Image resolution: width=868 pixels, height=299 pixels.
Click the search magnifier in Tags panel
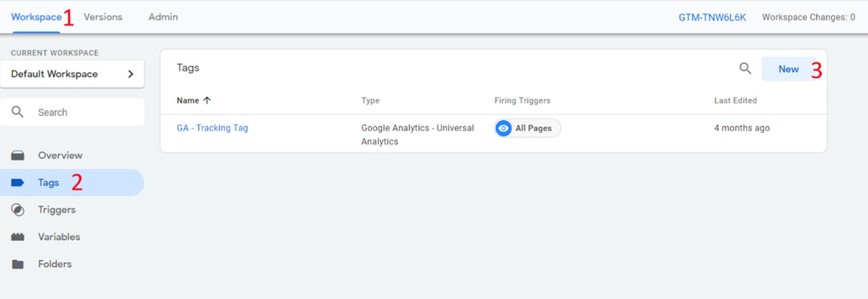(x=745, y=69)
